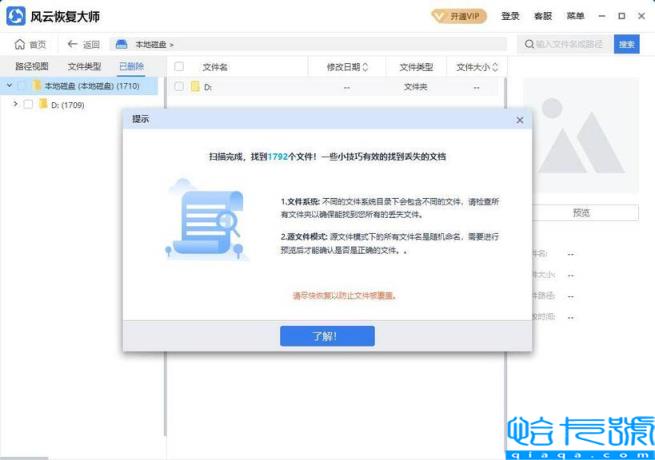Click the search magnifier icon
Viewport: 655px width, 460px height.
(529, 44)
